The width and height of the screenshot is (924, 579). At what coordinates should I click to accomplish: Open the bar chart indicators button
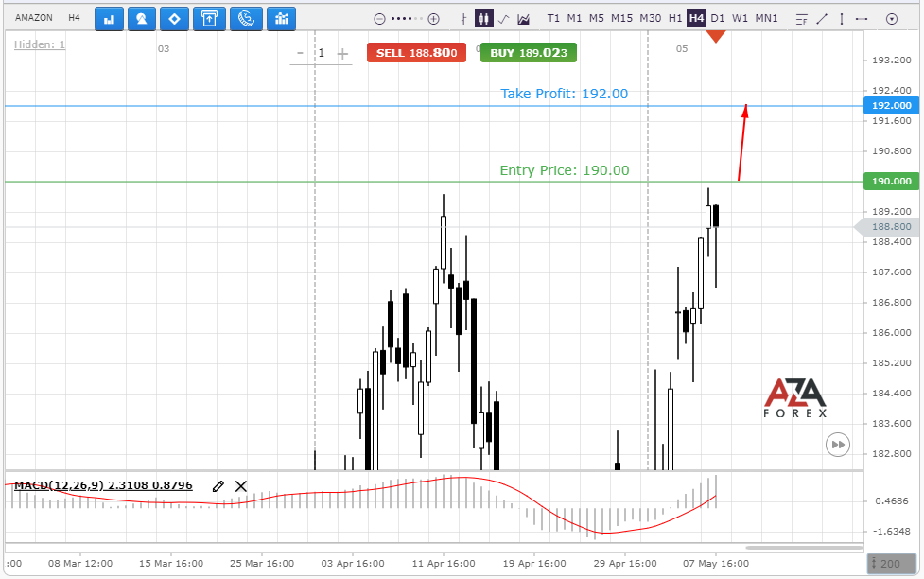[x=109, y=19]
